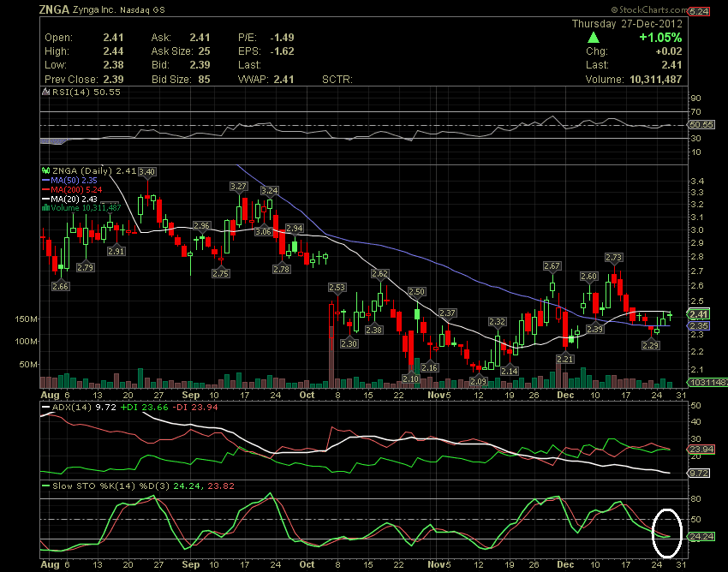This screenshot has height=572, width=728.
Task: Click the candlestick icon beside ZNGA (Daily)
Action: pyautogui.click(x=45, y=171)
